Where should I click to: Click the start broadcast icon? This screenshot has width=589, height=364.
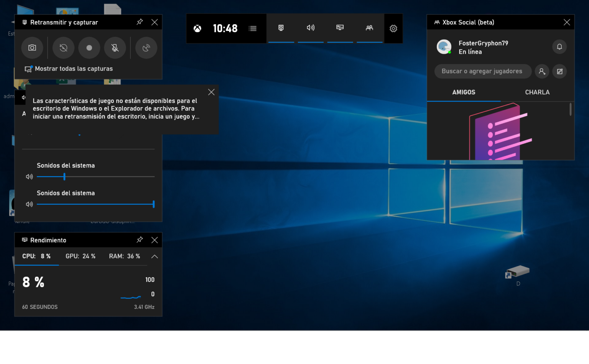(x=146, y=48)
